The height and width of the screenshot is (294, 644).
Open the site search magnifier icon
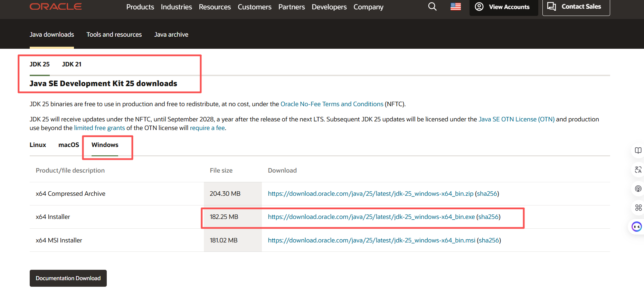coord(432,7)
